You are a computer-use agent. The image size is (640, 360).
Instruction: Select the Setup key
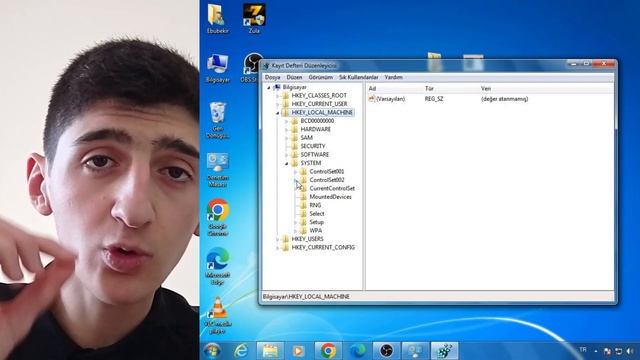coord(316,222)
